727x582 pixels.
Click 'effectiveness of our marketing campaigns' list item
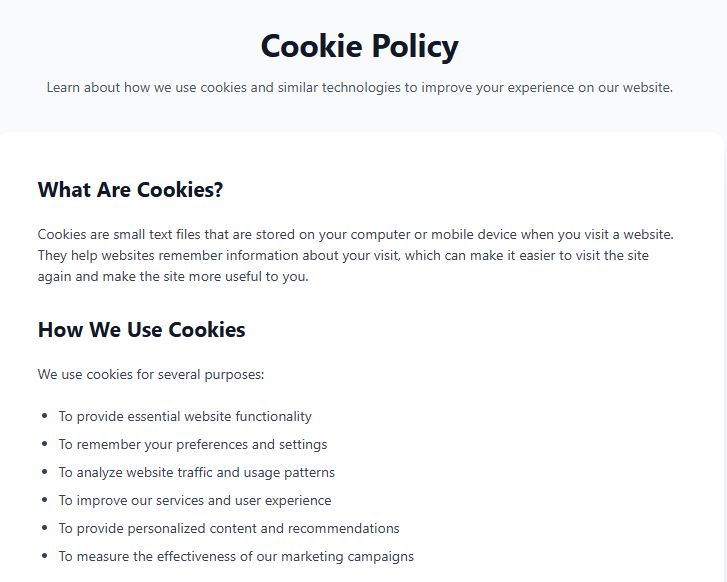point(236,556)
